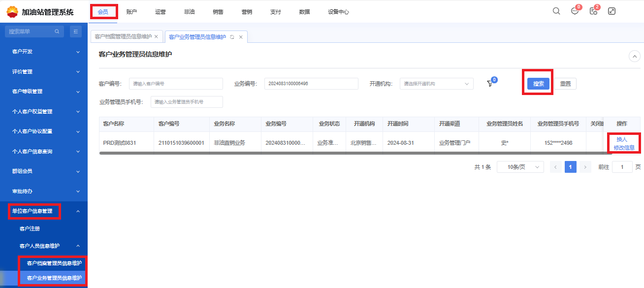
Task: Open the task list icon with badge
Action: pos(593,11)
